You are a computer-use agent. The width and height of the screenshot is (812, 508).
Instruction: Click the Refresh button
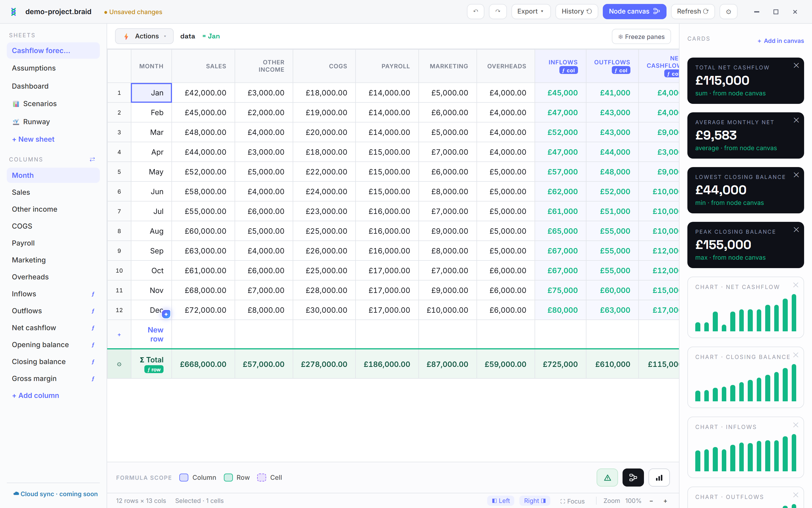(x=692, y=11)
